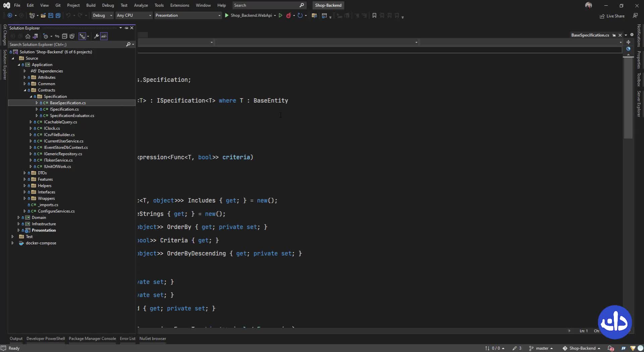Switch to the Error List tab
Image resolution: width=644 pixels, height=352 pixels.
127,339
